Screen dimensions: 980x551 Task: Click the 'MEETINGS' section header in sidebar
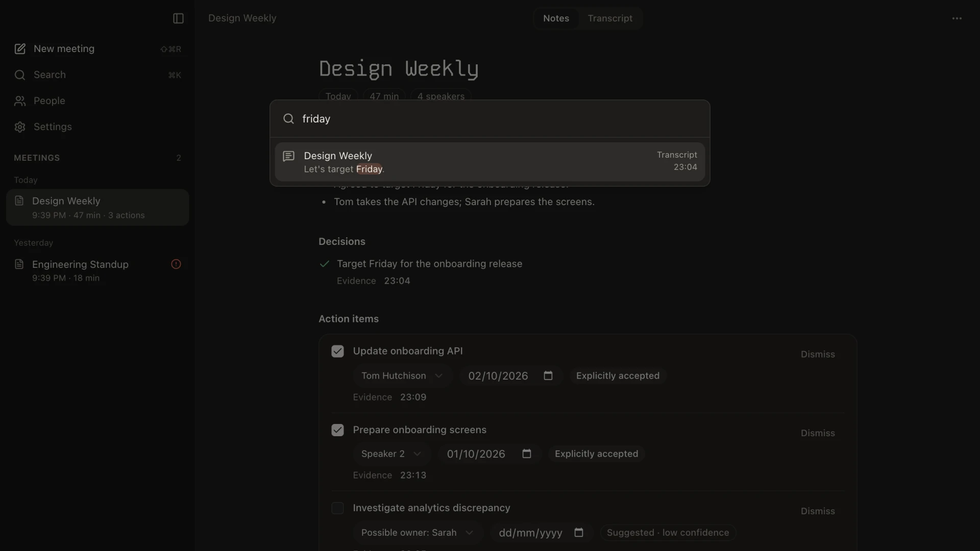[x=37, y=158]
